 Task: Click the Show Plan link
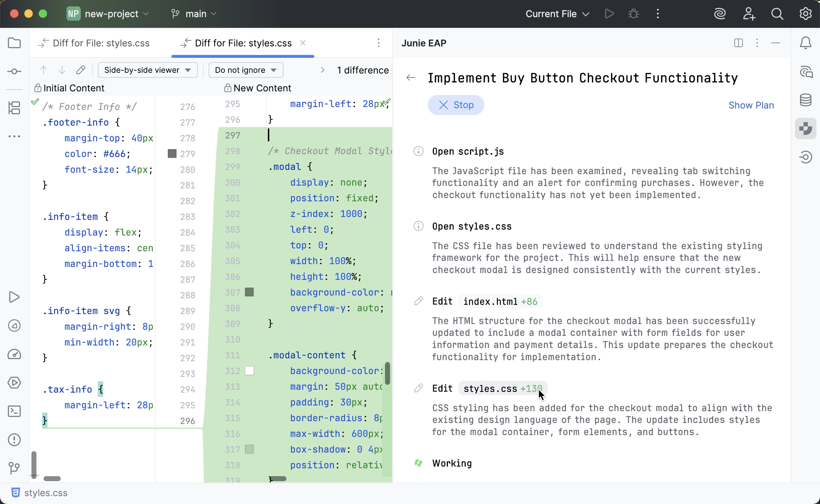[x=751, y=105]
